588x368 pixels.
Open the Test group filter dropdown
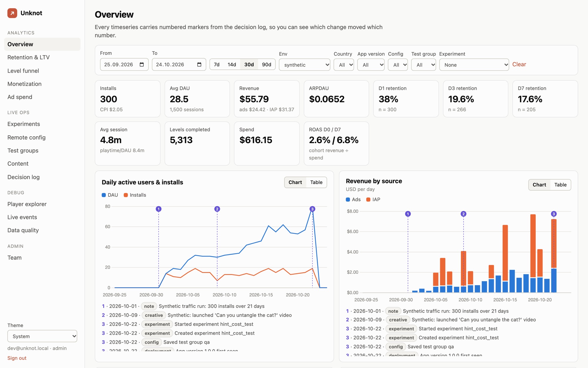pos(423,65)
